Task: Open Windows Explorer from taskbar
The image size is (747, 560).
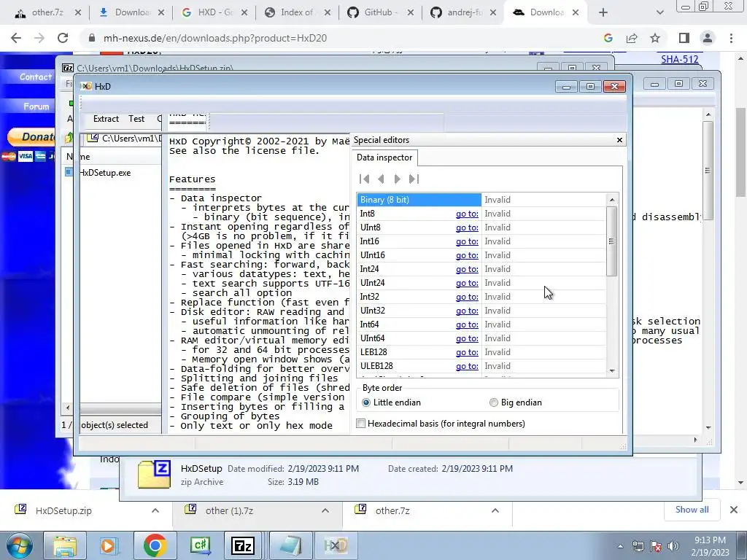Action: (65, 545)
